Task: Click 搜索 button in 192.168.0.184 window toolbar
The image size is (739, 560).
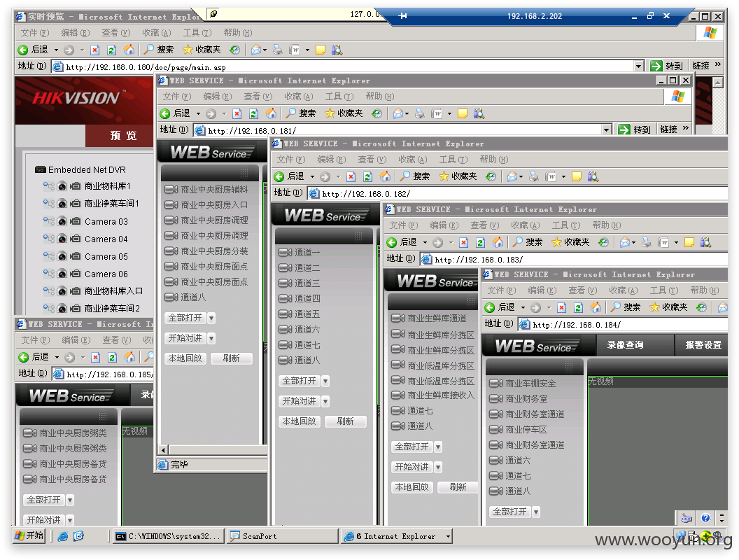Action: tap(626, 307)
